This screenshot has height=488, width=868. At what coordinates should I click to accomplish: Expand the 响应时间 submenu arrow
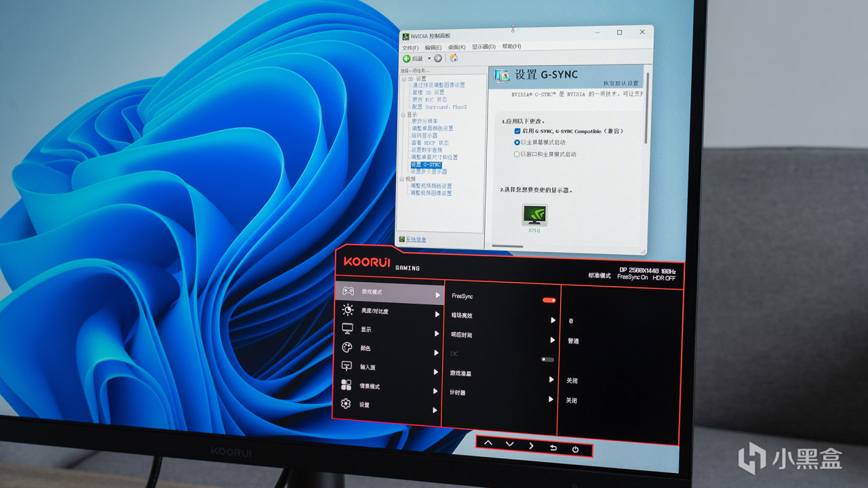[552, 340]
